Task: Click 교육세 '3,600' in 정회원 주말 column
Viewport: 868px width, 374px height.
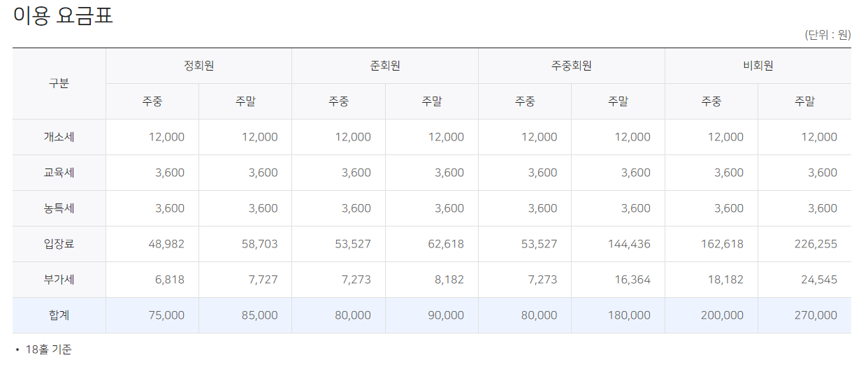Action: (263, 173)
